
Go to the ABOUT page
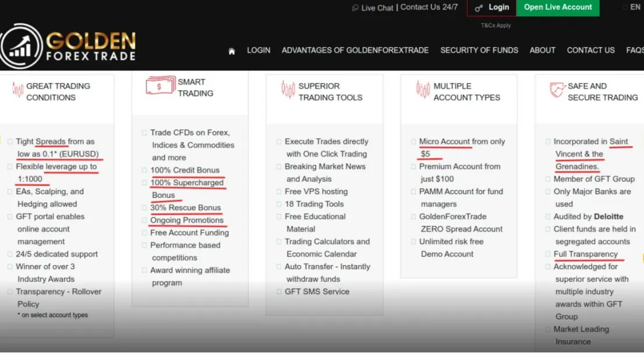(x=543, y=51)
